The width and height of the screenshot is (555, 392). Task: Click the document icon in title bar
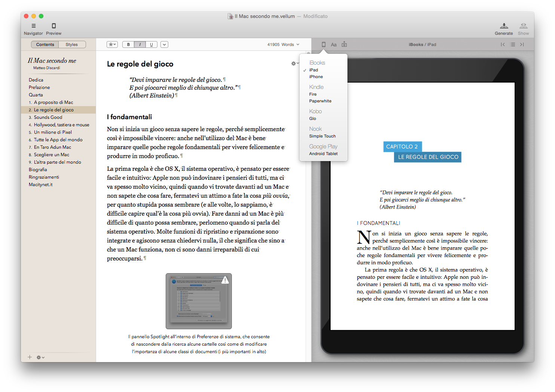coord(230,16)
